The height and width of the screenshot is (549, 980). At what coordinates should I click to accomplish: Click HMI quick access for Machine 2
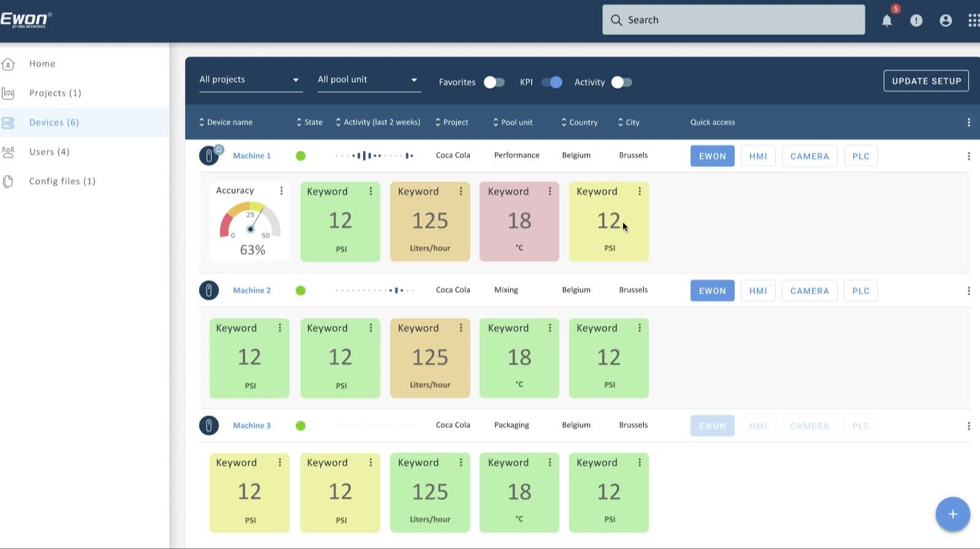pos(758,291)
